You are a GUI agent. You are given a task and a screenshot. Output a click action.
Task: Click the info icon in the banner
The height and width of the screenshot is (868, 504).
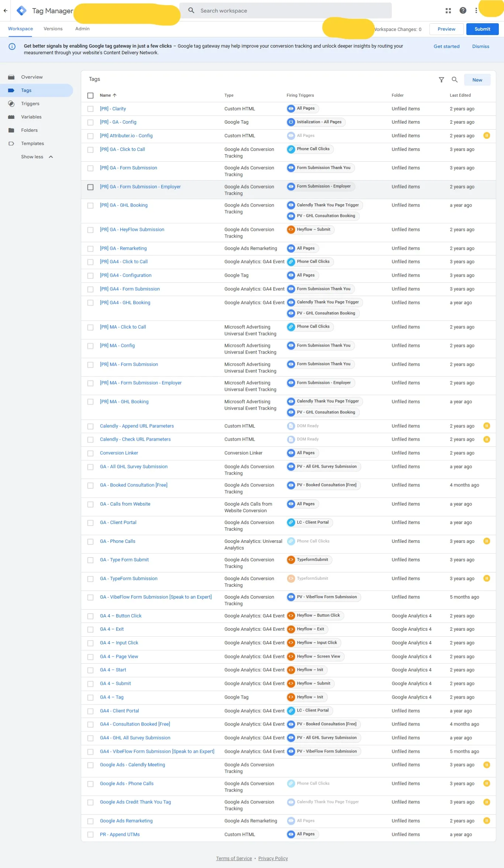(12, 46)
